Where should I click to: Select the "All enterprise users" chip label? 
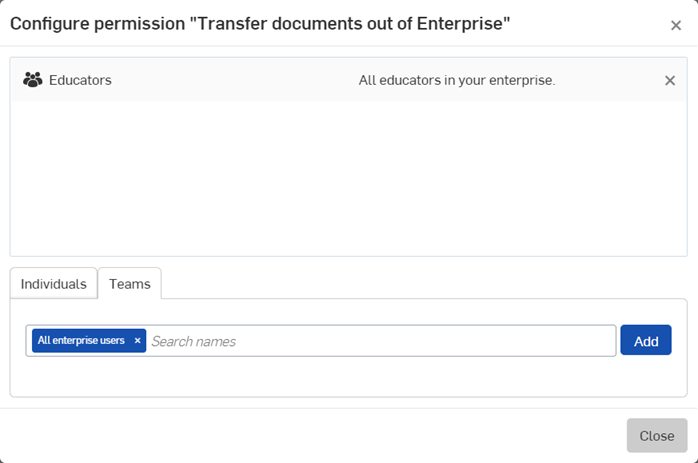click(x=81, y=341)
